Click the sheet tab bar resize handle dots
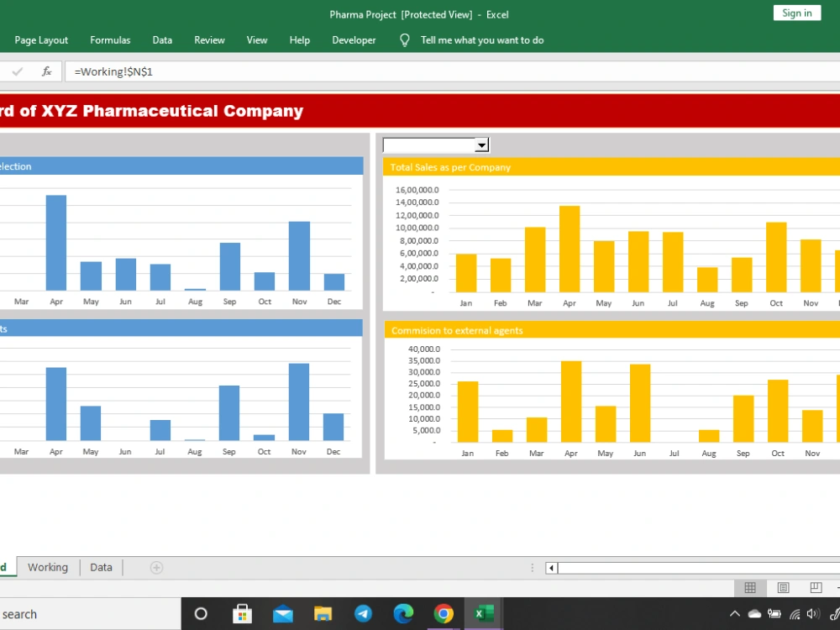Viewport: 840px width, 630px height. pos(532,568)
